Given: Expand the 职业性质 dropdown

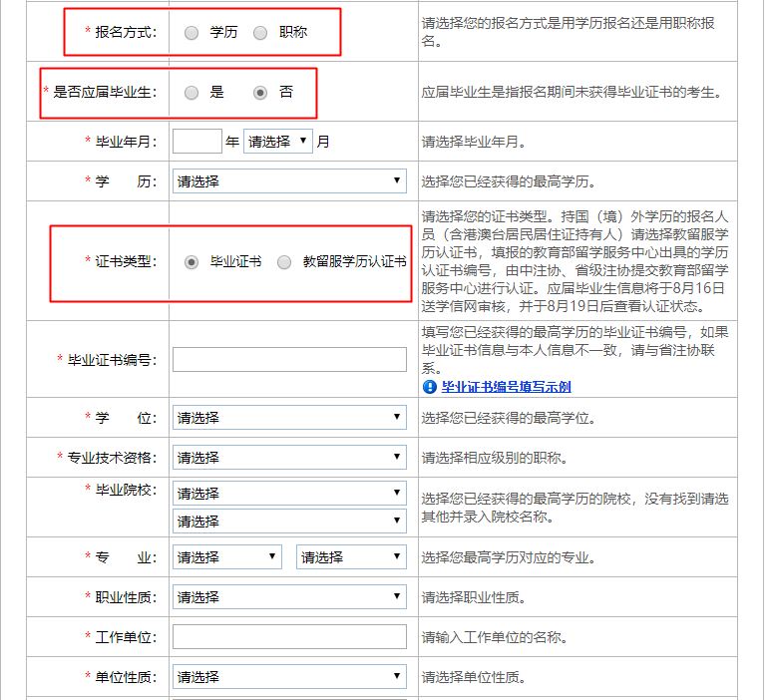Looking at the screenshot, I should pyautogui.click(x=289, y=597).
